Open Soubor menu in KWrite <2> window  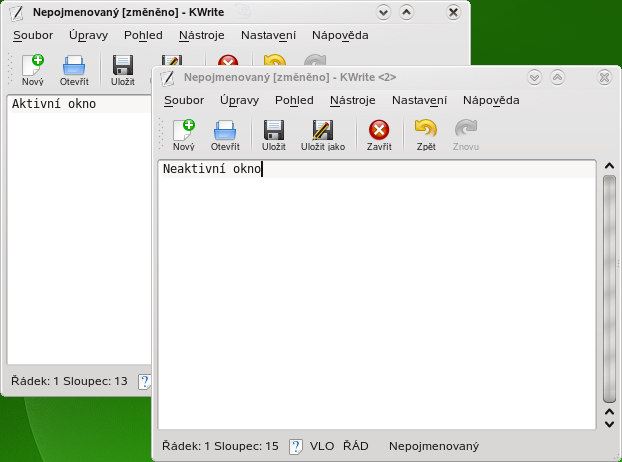point(184,100)
